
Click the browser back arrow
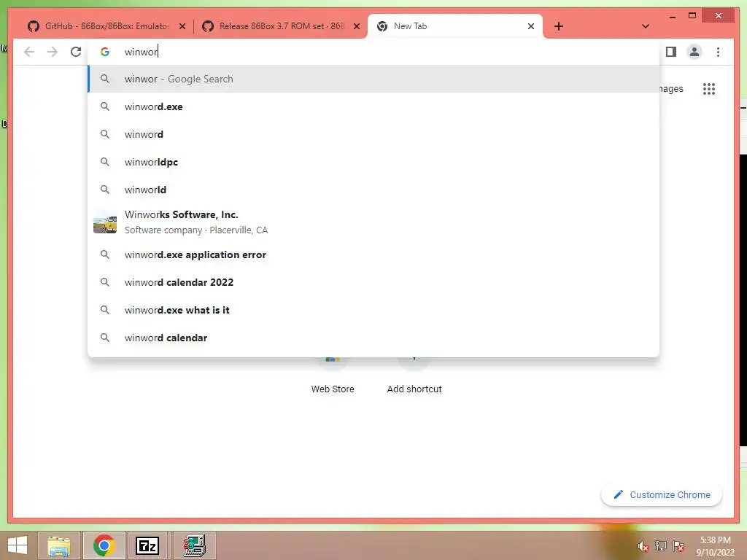[x=29, y=52]
